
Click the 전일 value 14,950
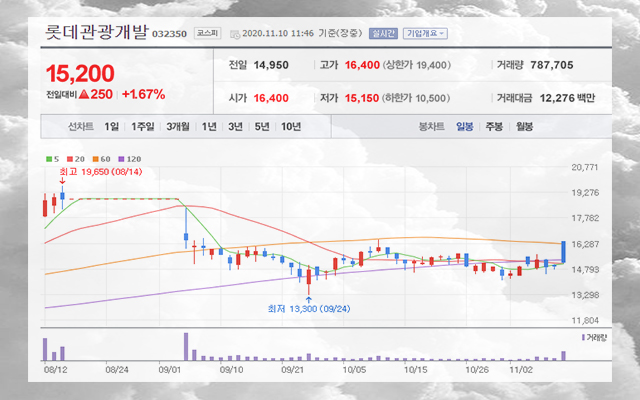click(271, 65)
